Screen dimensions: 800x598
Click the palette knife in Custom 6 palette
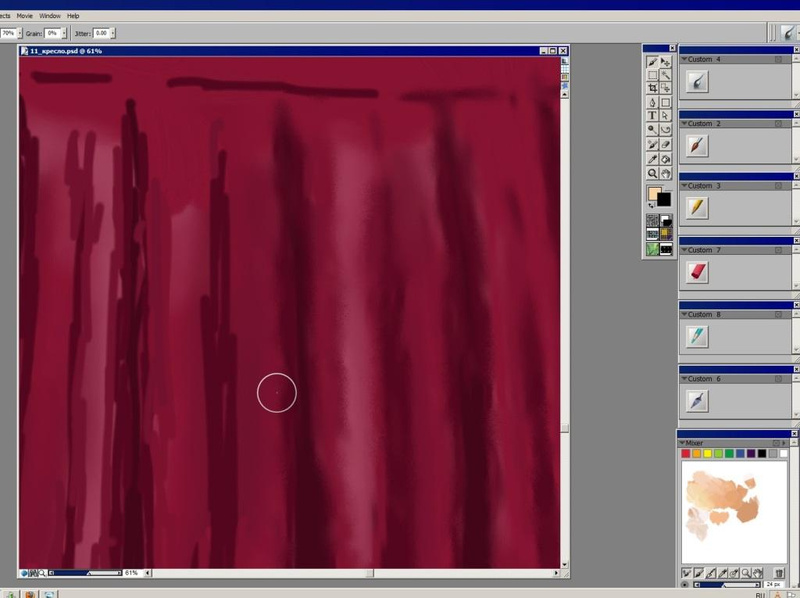coord(697,401)
